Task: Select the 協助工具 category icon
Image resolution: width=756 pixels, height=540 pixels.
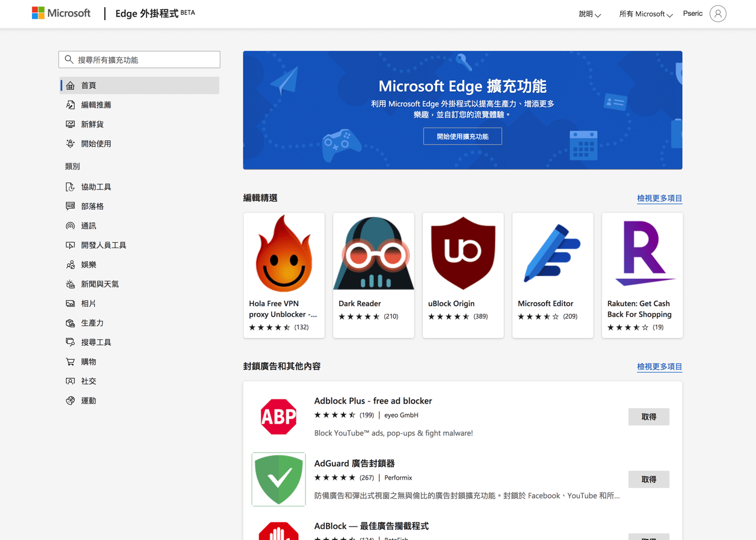Action: point(69,186)
